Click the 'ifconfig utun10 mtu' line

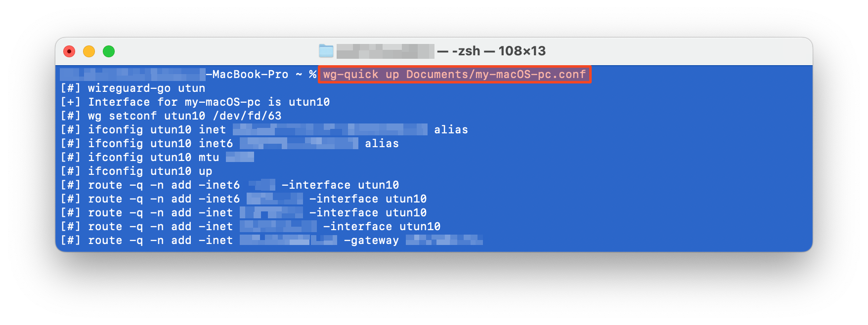[x=157, y=158]
